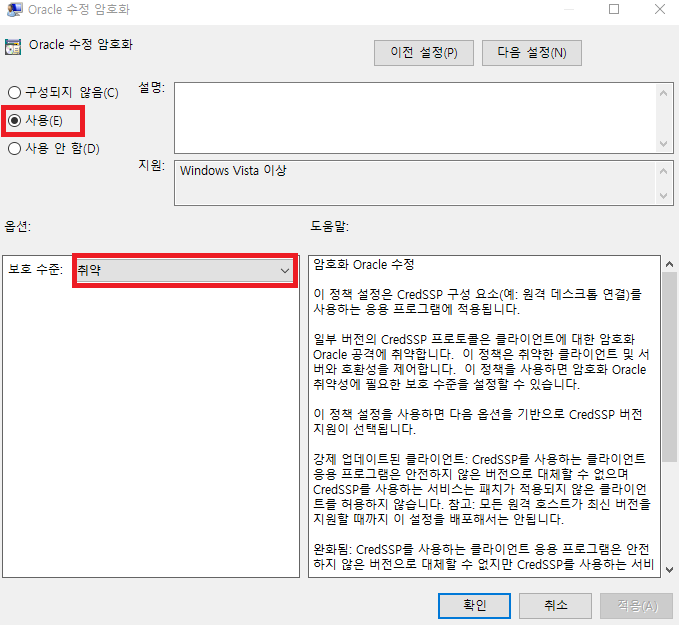Click the help panel scroll down arrow
Screen dimensions: 679x625
click(x=669, y=570)
